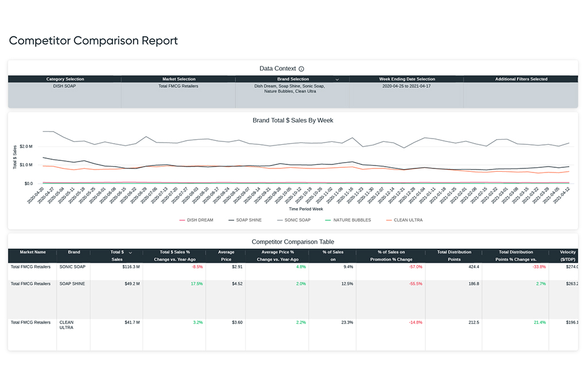Viewport: 588px width, 392px height.
Task: Open the Total $ Sales sort chevron
Action: (130, 253)
